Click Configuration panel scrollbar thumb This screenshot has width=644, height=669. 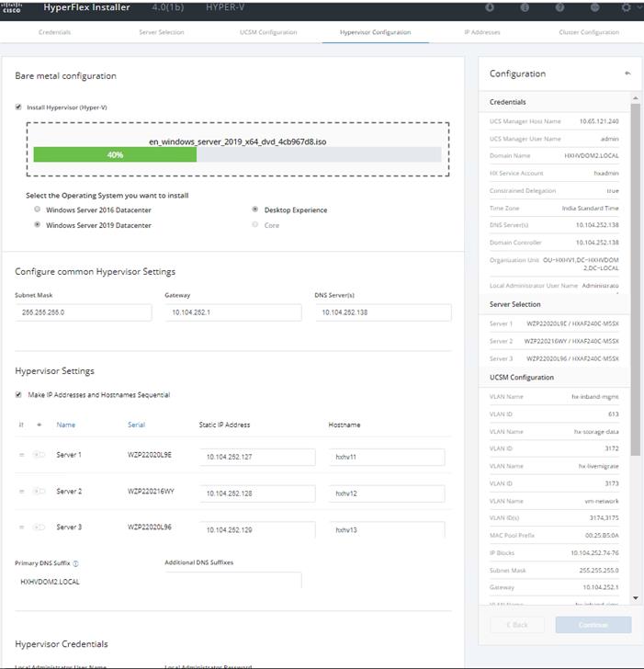(x=635, y=279)
